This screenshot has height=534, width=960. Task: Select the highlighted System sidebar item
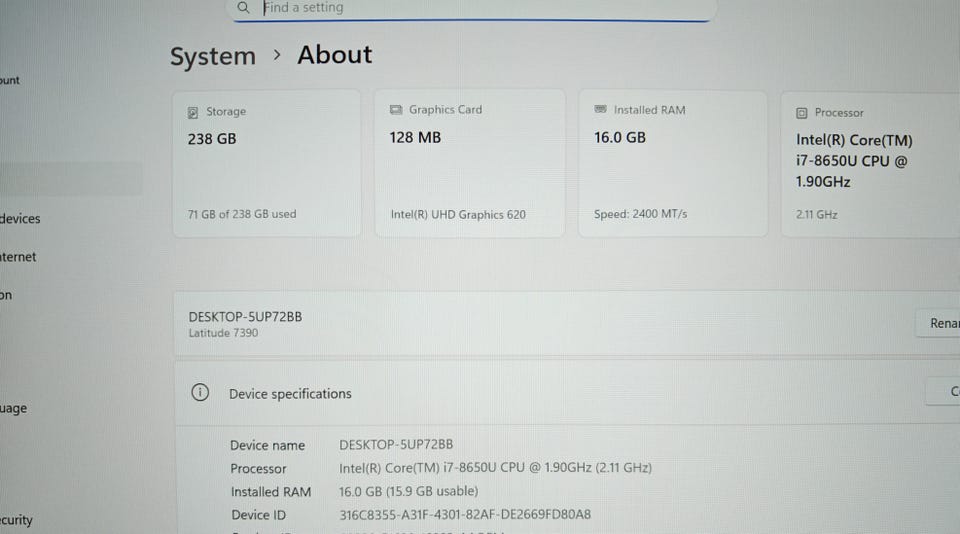click(70, 179)
